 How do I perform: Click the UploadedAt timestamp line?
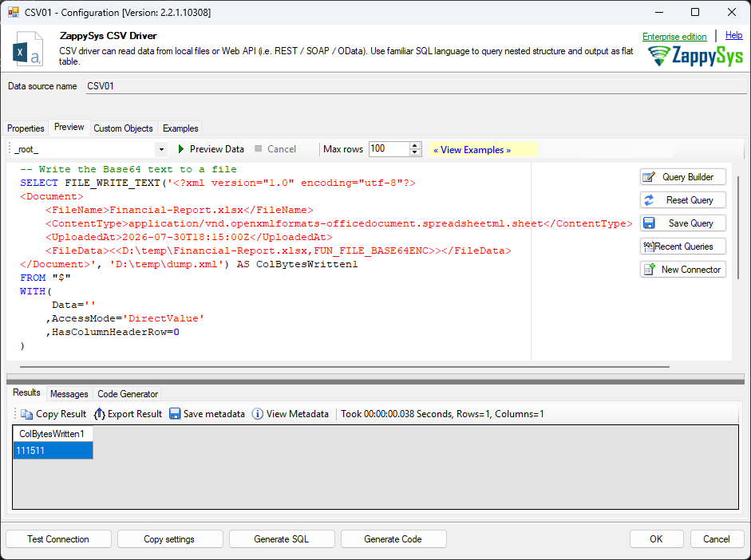pos(188,237)
